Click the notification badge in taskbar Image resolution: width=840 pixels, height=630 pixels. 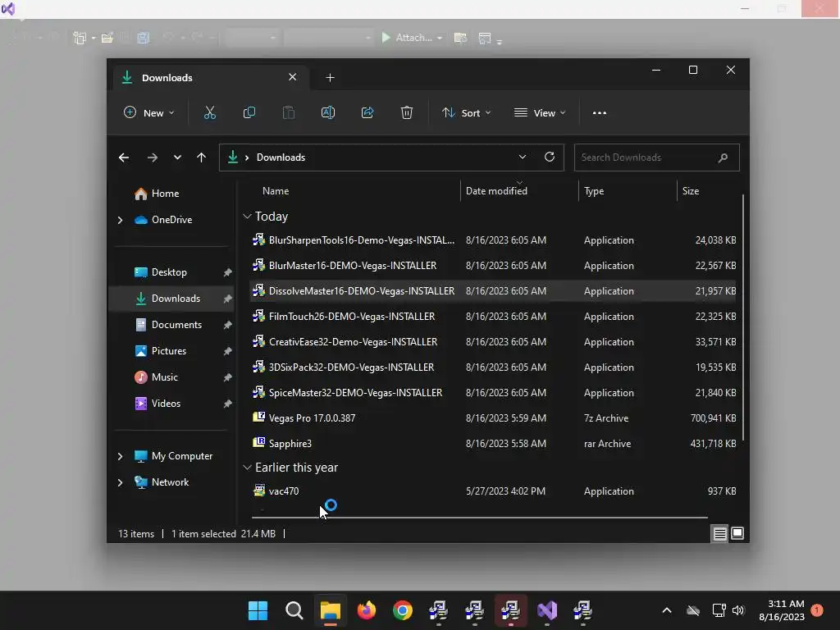817,610
